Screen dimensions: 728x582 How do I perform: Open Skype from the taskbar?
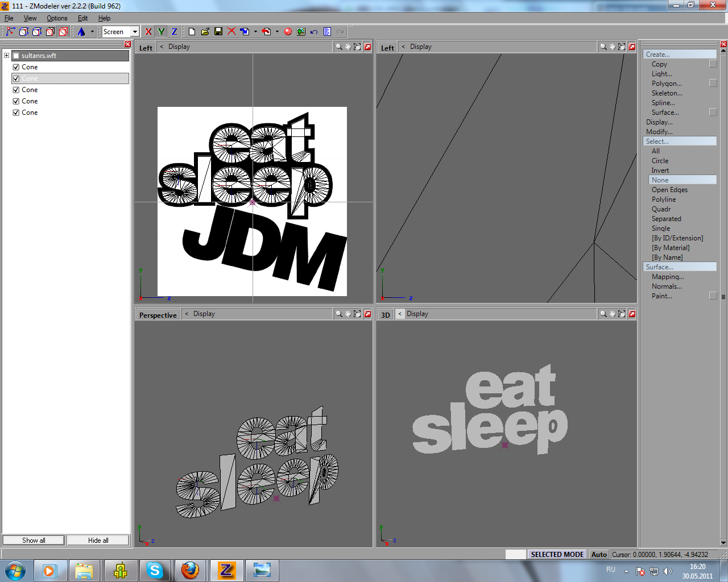155,570
